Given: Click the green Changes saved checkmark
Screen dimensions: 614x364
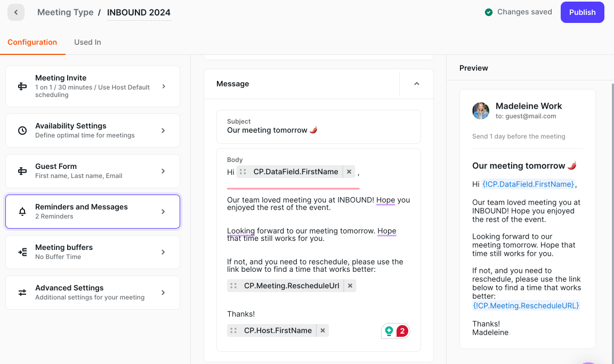Looking at the screenshot, I should pos(489,12).
